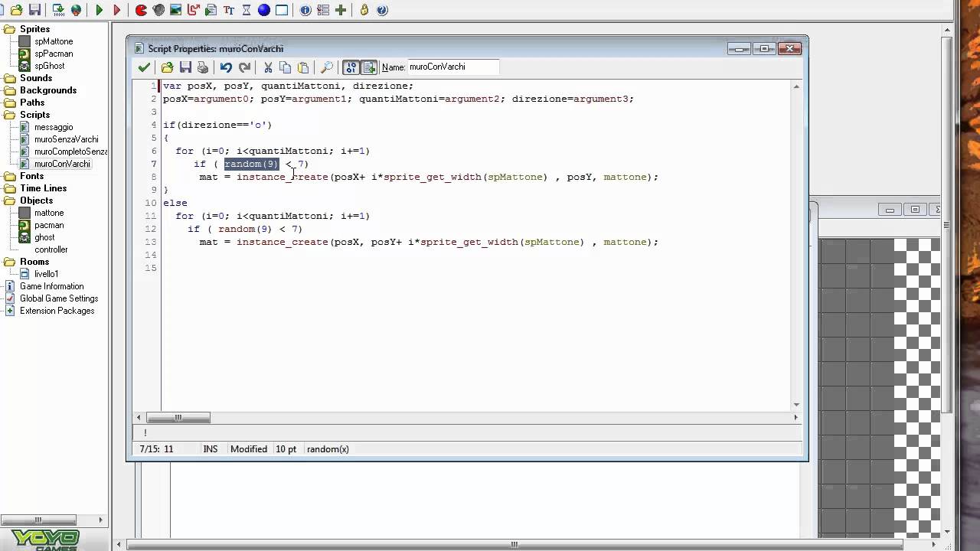Create a new sprite with Pacman icon
980x551 pixels.
point(141,10)
